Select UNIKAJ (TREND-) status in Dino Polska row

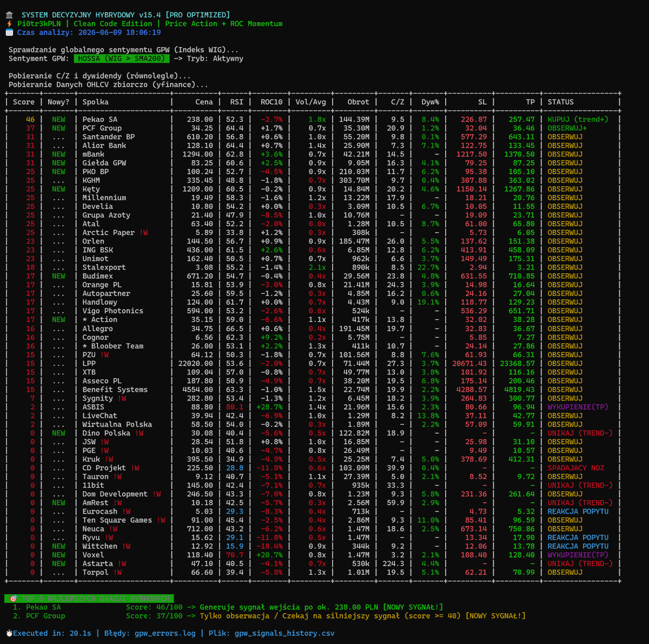coord(580,433)
